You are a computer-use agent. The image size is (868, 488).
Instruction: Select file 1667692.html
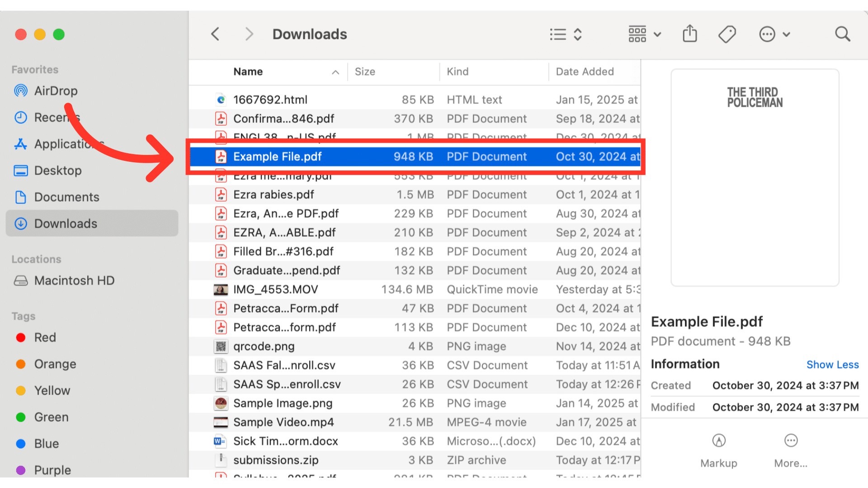415,100
